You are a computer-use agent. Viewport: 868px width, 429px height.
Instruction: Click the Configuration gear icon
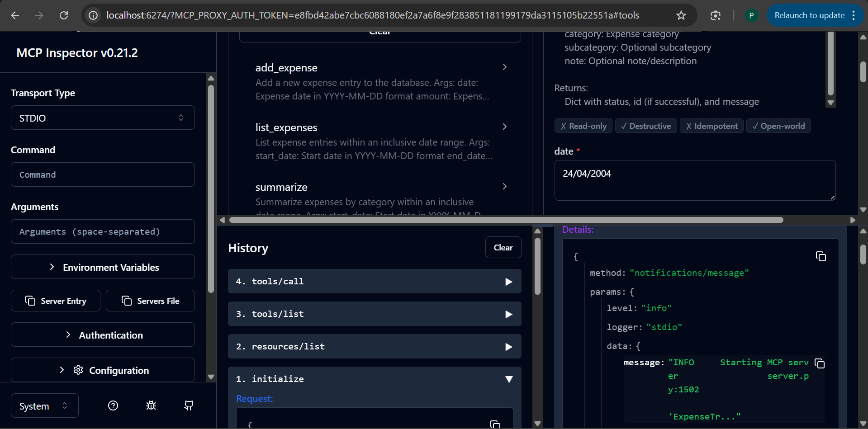(78, 370)
